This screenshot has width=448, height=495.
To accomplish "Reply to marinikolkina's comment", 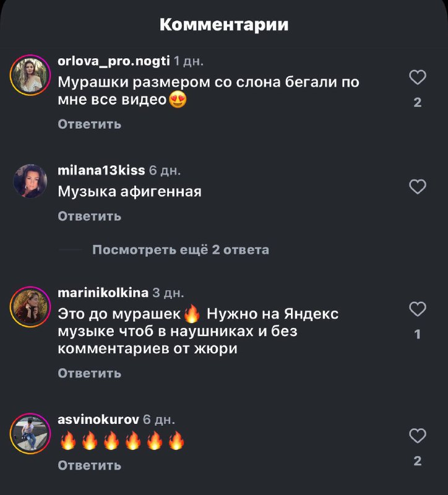I will 89,373.
